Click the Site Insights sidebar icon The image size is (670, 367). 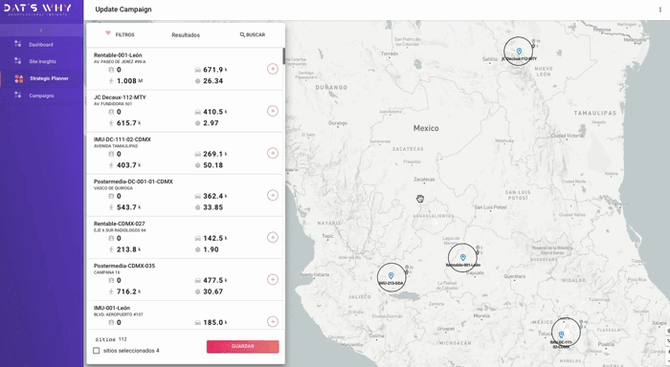click(x=18, y=61)
